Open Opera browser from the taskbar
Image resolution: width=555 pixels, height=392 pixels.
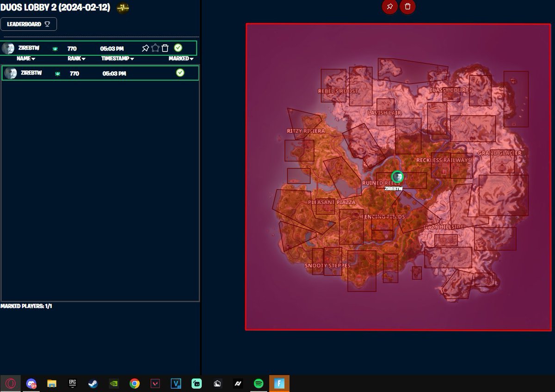pyautogui.click(x=11, y=384)
